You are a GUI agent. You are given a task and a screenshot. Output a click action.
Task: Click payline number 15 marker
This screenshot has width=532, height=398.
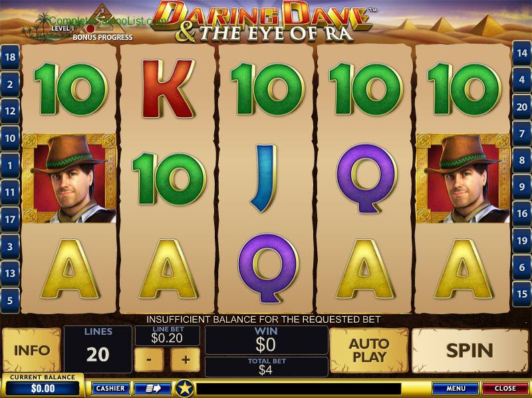[522, 294]
